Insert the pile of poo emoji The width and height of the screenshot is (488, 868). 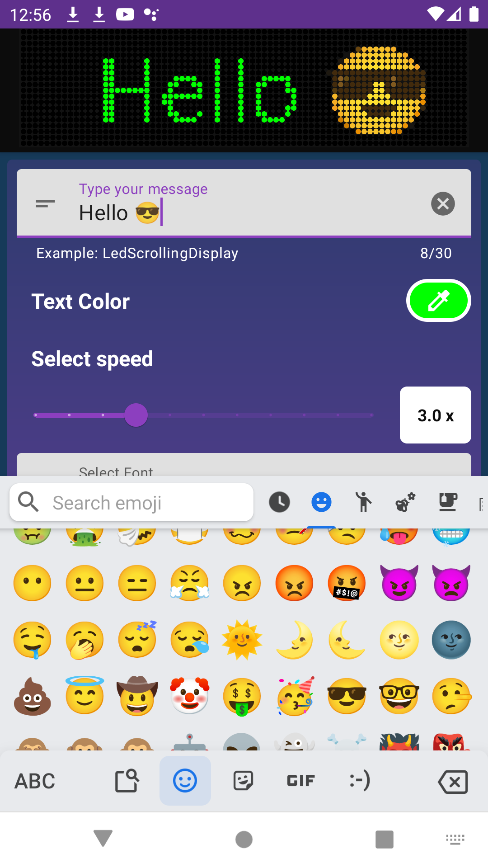pyautogui.click(x=32, y=696)
